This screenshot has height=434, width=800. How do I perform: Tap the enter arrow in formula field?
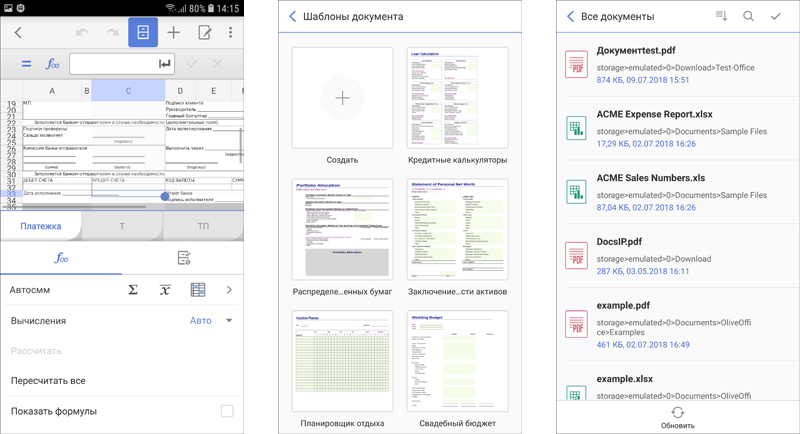[164, 64]
